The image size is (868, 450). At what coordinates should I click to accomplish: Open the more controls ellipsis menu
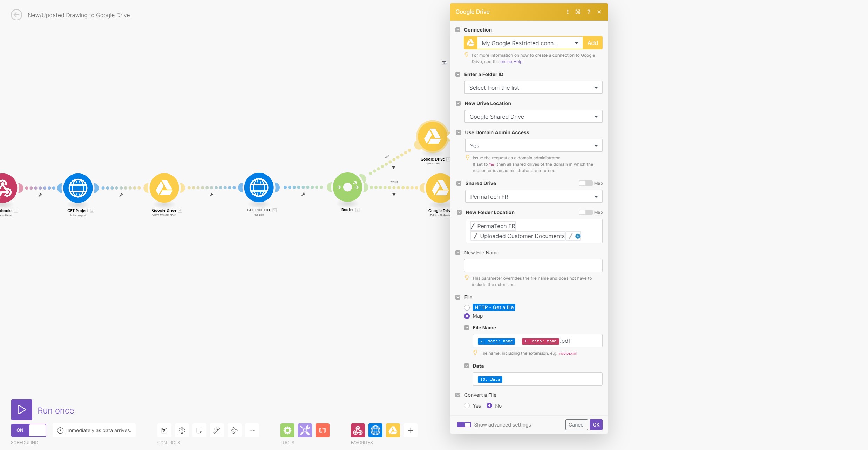[x=252, y=430]
